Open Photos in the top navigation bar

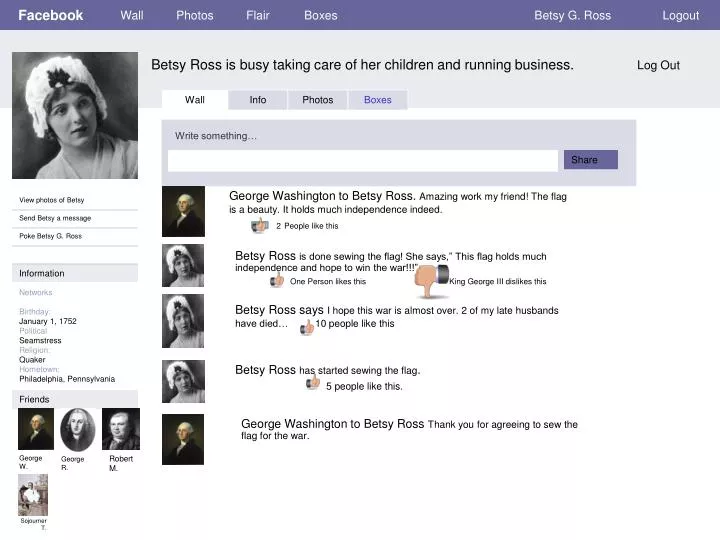click(x=195, y=15)
